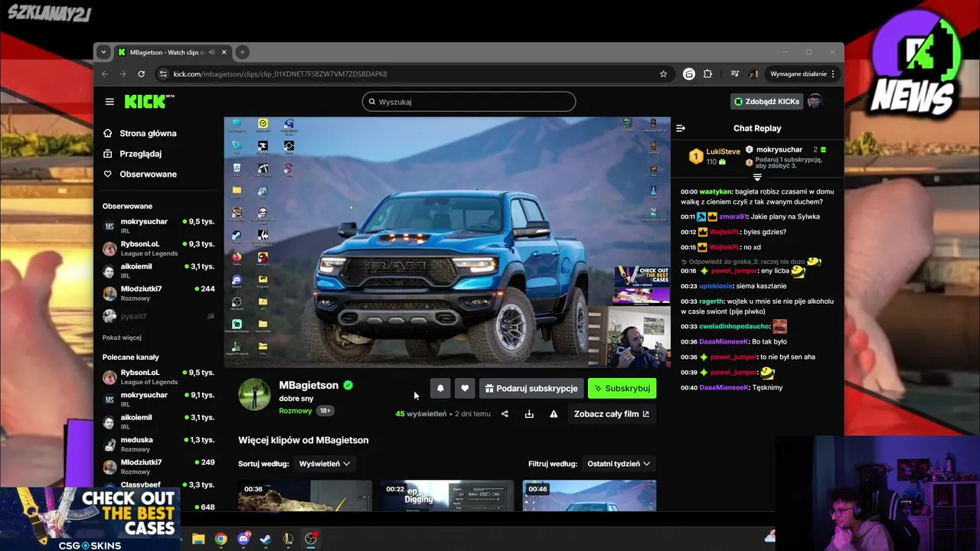The height and width of the screenshot is (551, 980).
Task: Reload the current Kick page
Action: pos(141,74)
